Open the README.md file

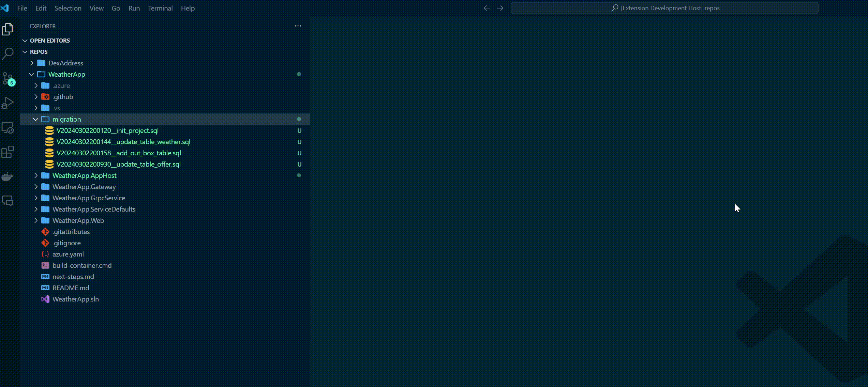click(71, 288)
